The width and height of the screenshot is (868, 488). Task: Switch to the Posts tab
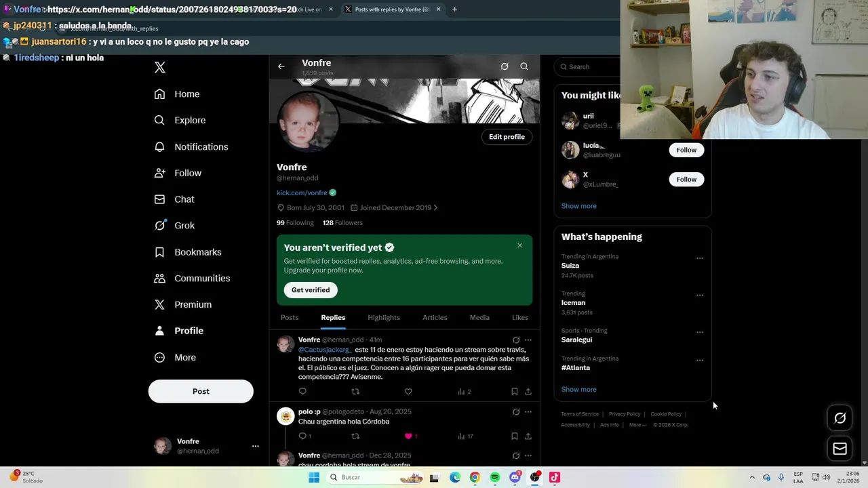290,317
